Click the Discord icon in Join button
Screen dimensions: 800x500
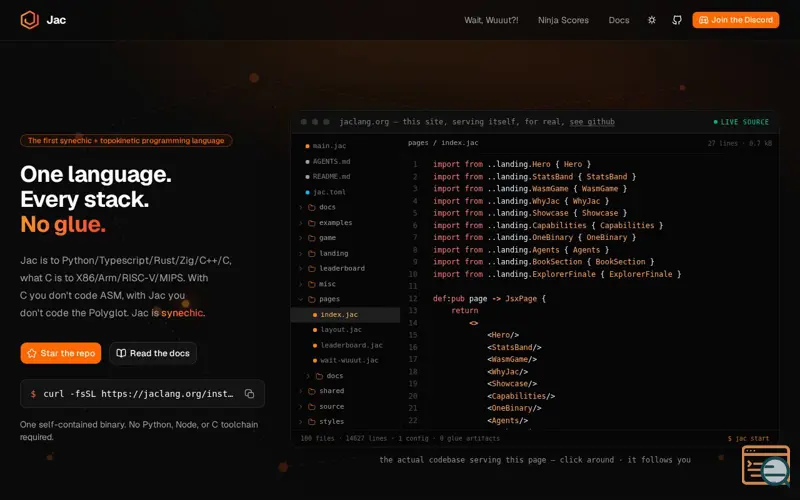click(x=703, y=20)
